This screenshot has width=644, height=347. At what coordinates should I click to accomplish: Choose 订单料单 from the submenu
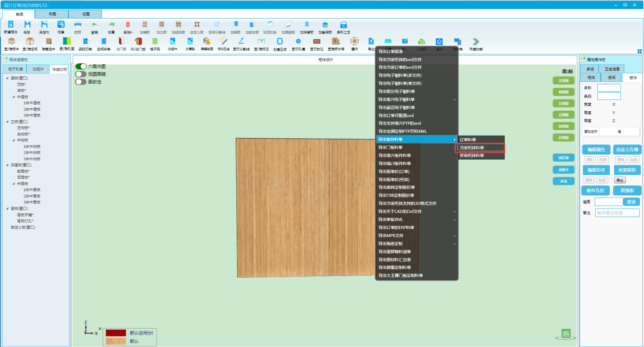point(480,140)
